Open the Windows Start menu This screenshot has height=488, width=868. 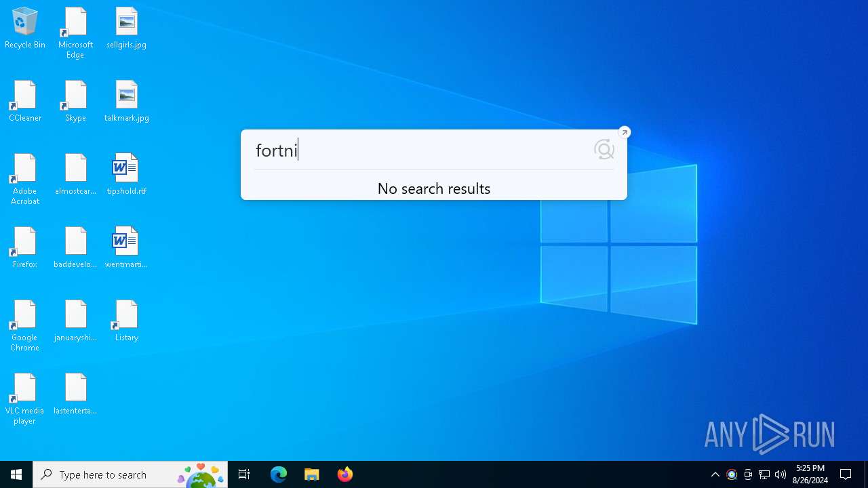[16, 474]
